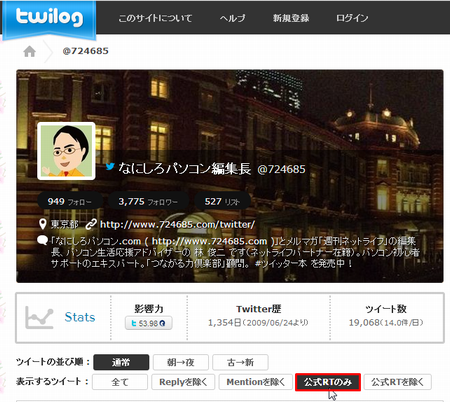450x402 pixels.
Task: Open the profile avatar image
Action: 66,151
